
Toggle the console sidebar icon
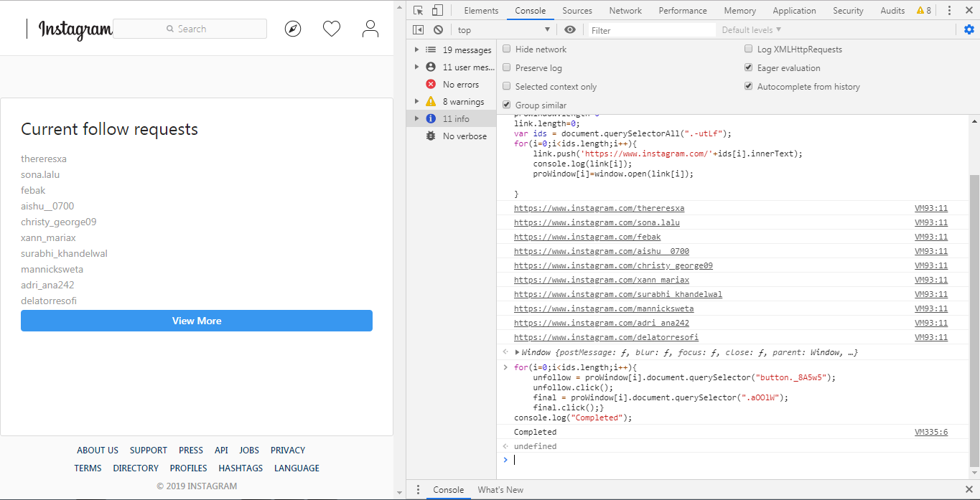click(x=419, y=29)
